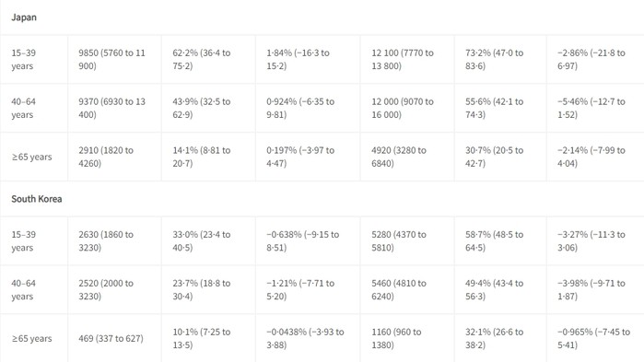
Task: Select Japan's ≥65 years row label
Action: pyautogui.click(x=31, y=157)
